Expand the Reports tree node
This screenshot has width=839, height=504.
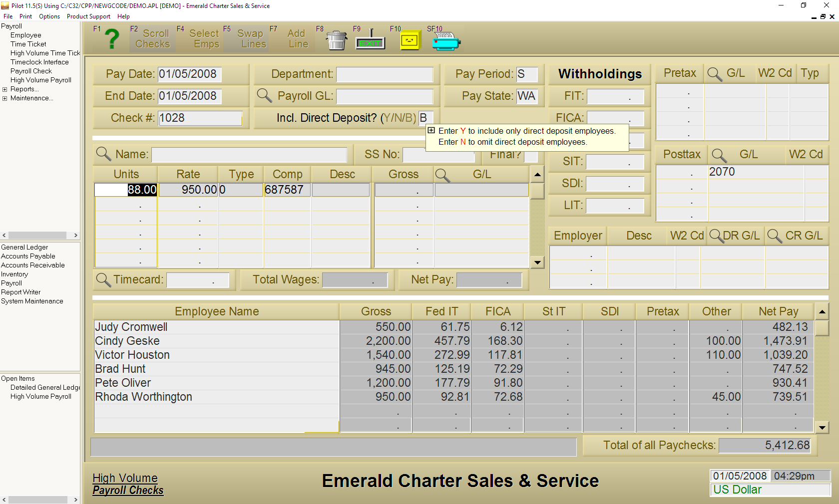[5, 89]
